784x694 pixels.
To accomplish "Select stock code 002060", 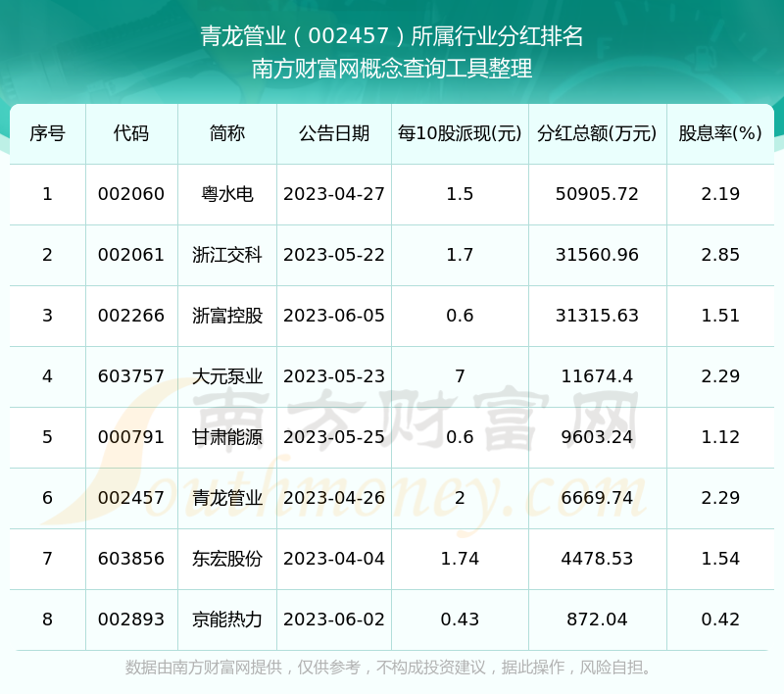I will click(x=131, y=194).
